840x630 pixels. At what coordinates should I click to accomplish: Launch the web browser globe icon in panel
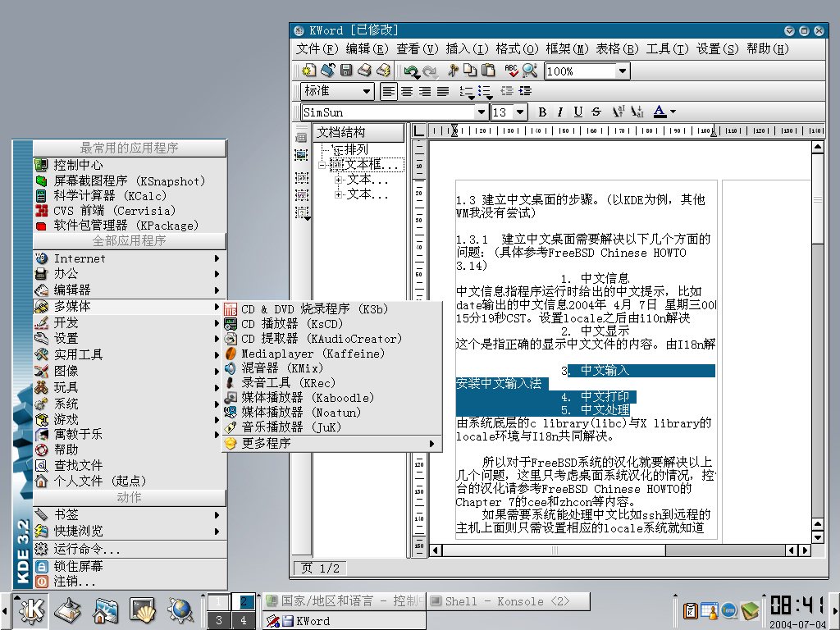point(180,610)
